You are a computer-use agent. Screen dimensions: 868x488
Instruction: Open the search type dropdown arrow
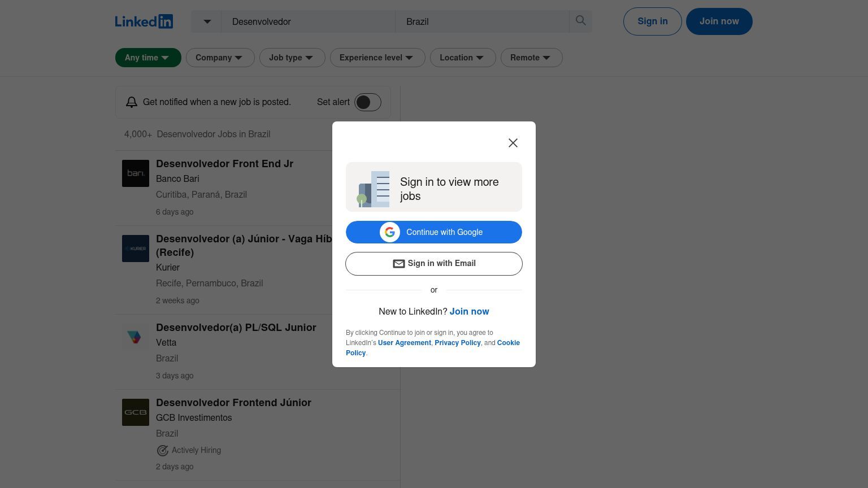click(207, 21)
